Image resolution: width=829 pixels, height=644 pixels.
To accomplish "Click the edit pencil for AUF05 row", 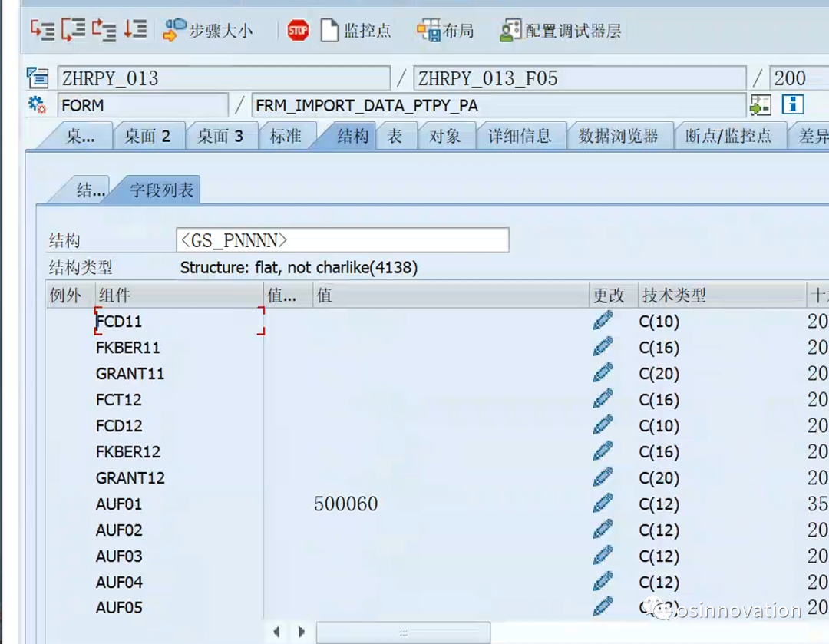I will (x=603, y=606).
